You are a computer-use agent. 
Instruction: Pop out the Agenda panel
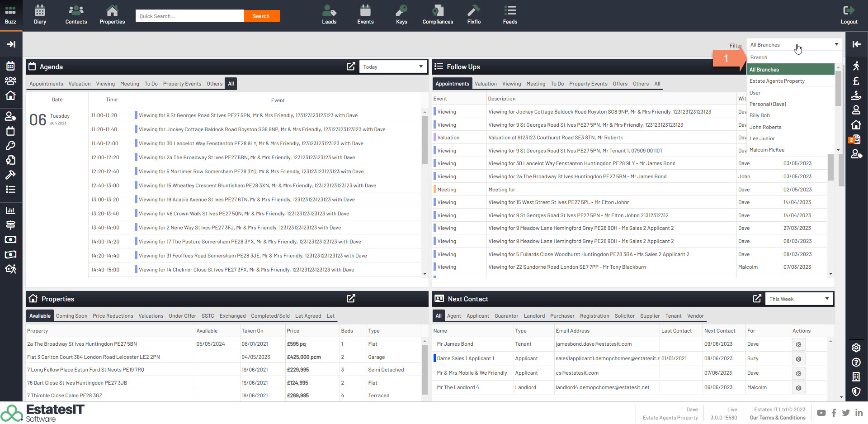[351, 67]
